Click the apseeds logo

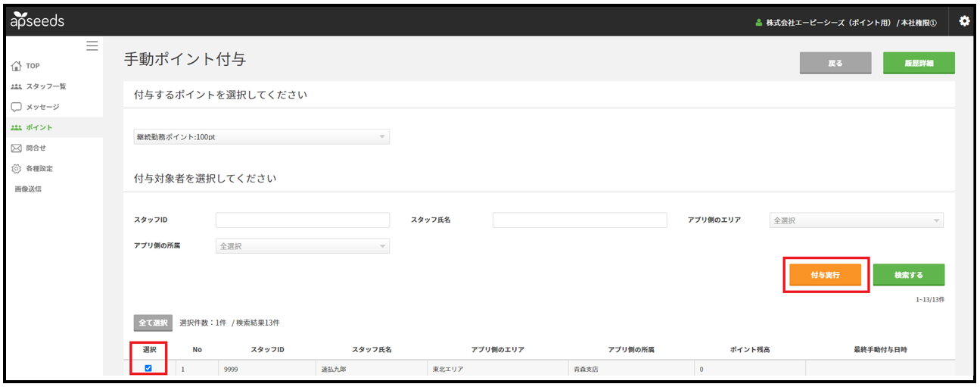(37, 21)
